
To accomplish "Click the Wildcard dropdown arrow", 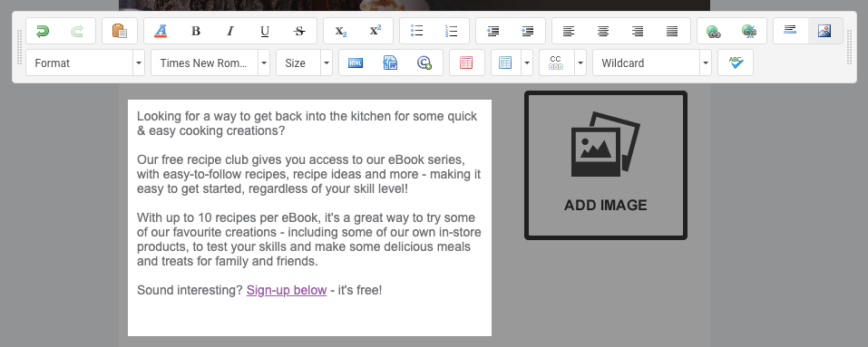I will click(x=706, y=63).
